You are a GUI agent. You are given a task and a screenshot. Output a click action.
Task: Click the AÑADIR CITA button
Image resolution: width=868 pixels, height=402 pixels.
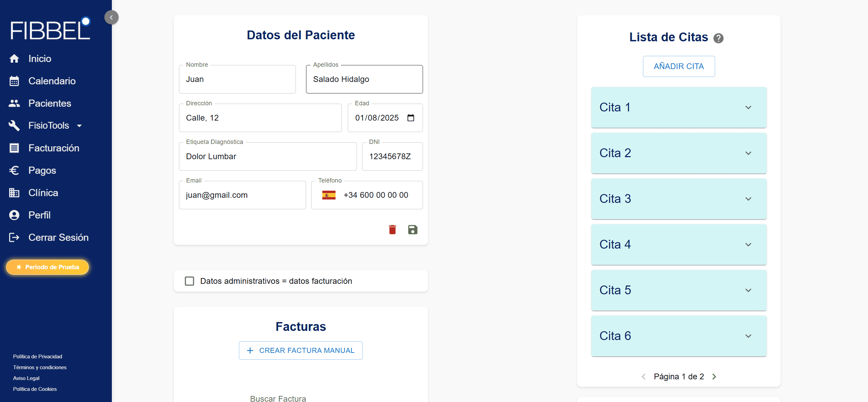pyautogui.click(x=679, y=66)
